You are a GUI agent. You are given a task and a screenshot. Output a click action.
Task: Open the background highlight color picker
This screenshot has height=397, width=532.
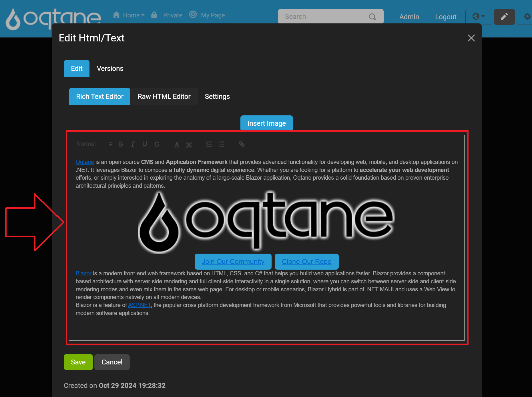click(189, 145)
